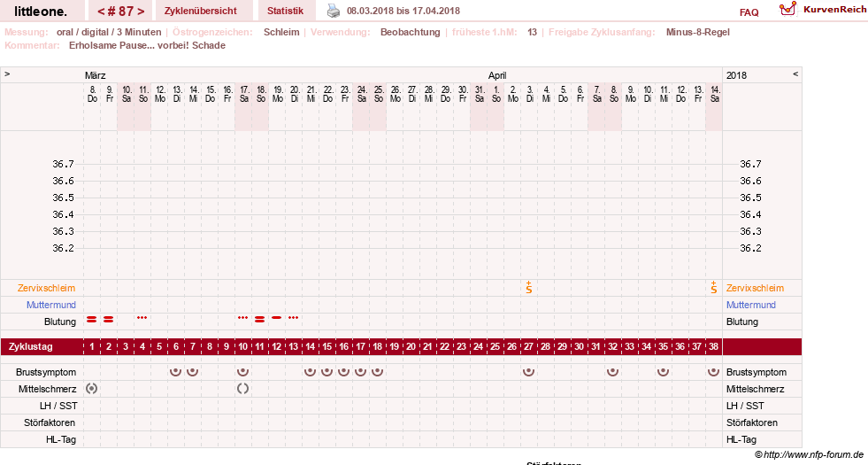Click the April month heading

tap(497, 75)
